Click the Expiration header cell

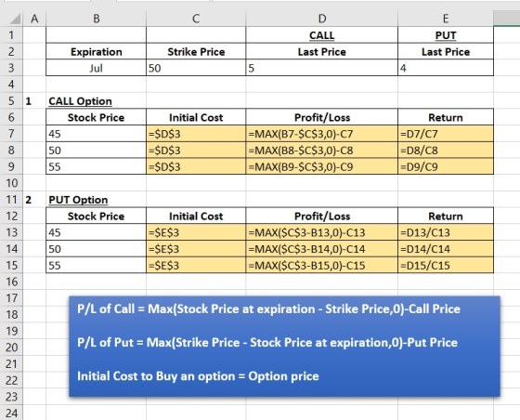97,51
